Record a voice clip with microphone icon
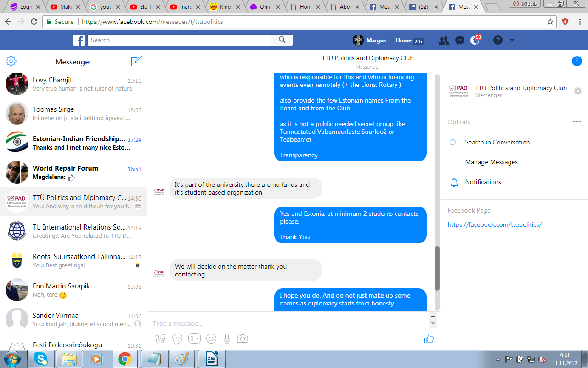 pos(226,339)
